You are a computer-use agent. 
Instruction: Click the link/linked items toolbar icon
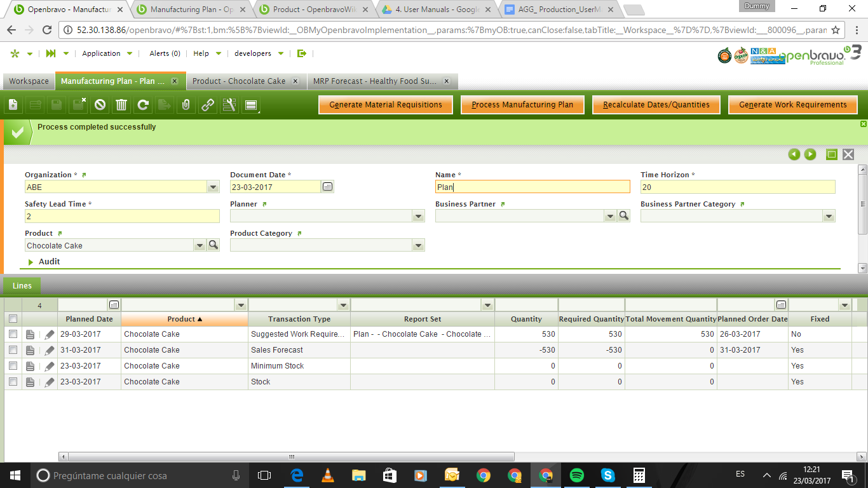(208, 105)
